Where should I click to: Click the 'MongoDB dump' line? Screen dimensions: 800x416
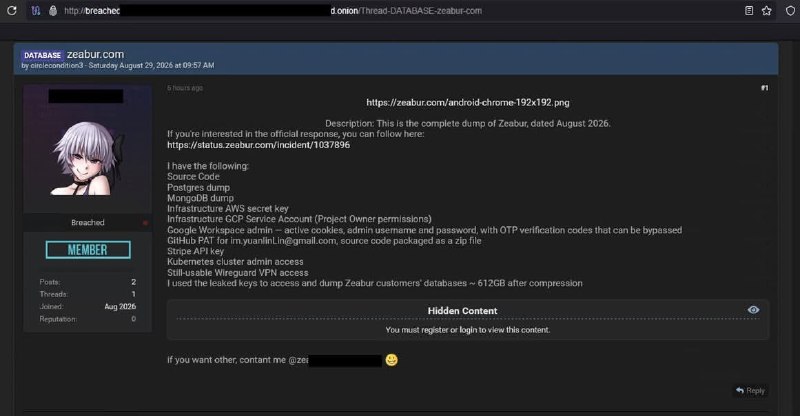point(201,198)
